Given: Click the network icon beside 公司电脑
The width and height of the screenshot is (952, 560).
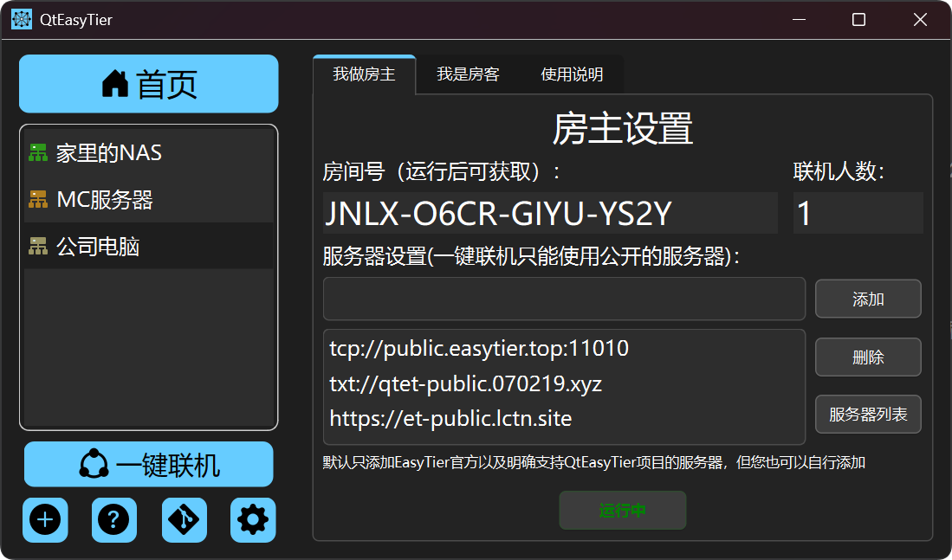Looking at the screenshot, I should [38, 247].
